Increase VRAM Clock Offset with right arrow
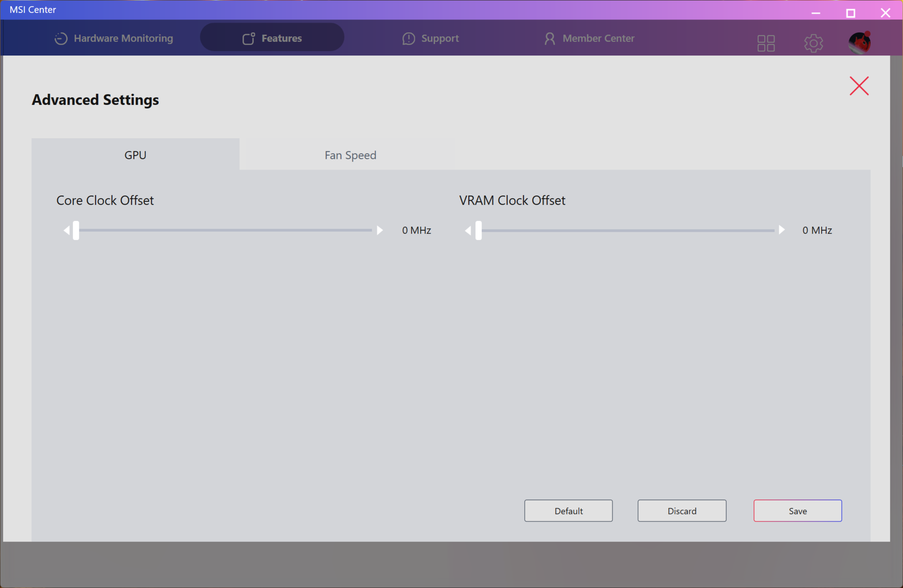The image size is (903, 588). (x=781, y=230)
